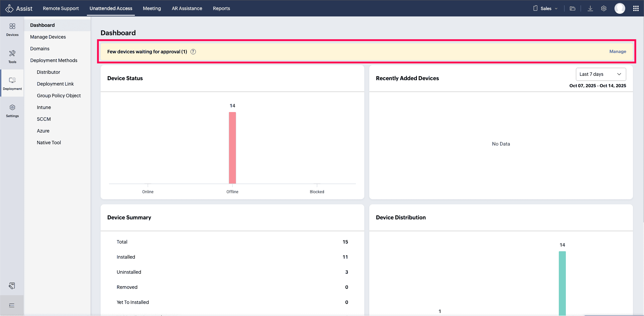This screenshot has width=644, height=316.
Task: Click the file transfer folder icon
Action: point(573,8)
